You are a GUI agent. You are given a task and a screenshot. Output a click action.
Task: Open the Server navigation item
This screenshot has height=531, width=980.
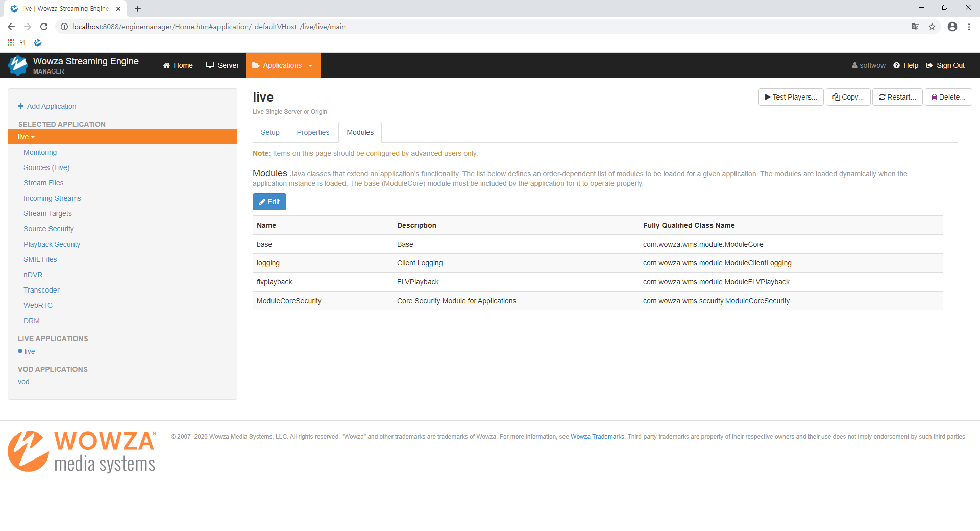coord(222,65)
